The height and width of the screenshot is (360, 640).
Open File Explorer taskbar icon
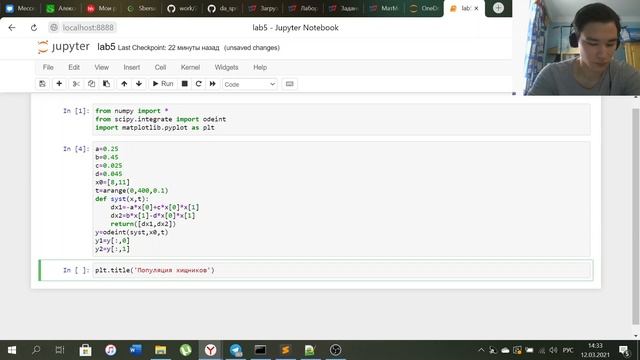click(x=160, y=350)
